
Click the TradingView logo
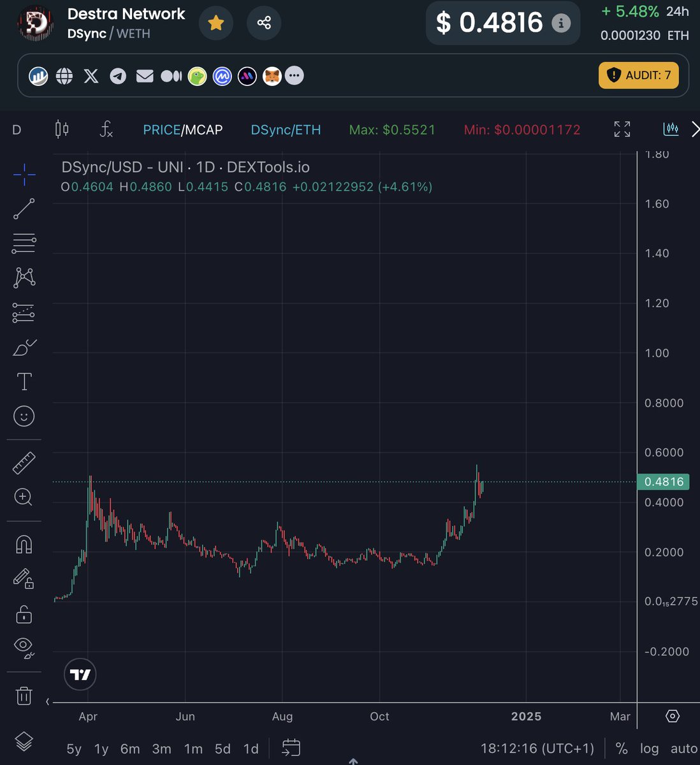pos(80,674)
